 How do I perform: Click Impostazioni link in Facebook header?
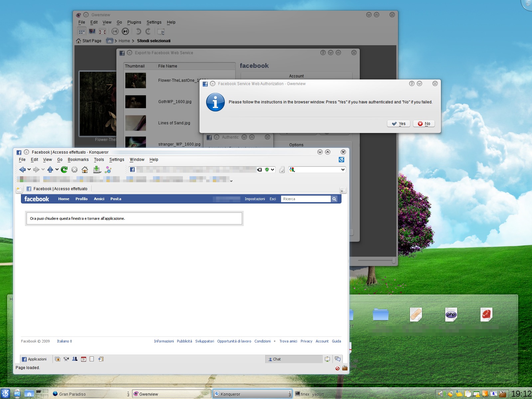(255, 199)
